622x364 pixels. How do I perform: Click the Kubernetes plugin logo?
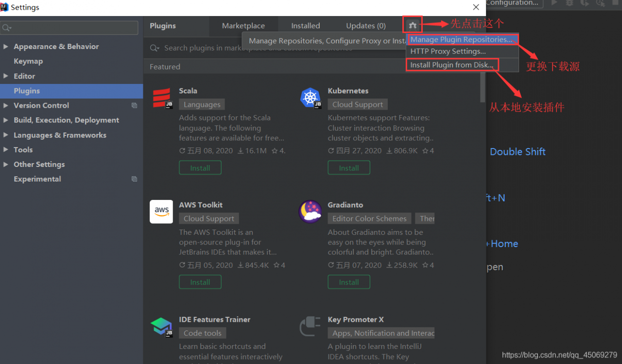[311, 98]
